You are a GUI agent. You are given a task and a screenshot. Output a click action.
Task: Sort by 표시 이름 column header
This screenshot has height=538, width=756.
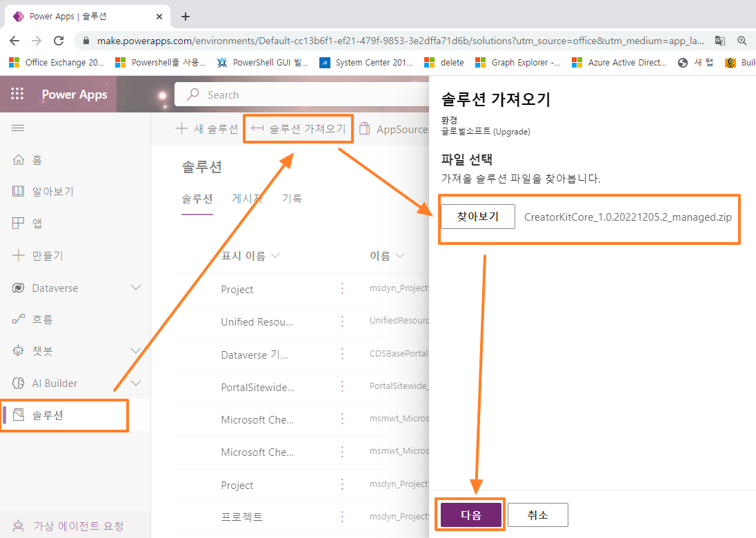pyautogui.click(x=250, y=255)
